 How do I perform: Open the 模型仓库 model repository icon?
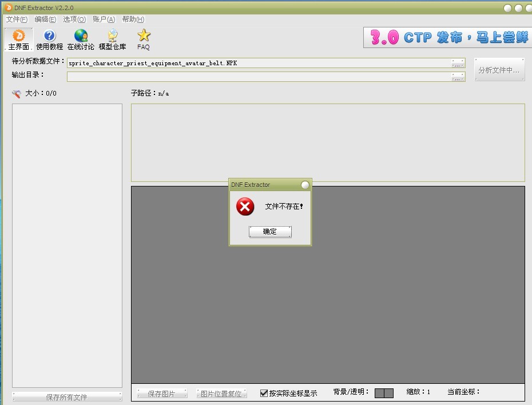112,39
